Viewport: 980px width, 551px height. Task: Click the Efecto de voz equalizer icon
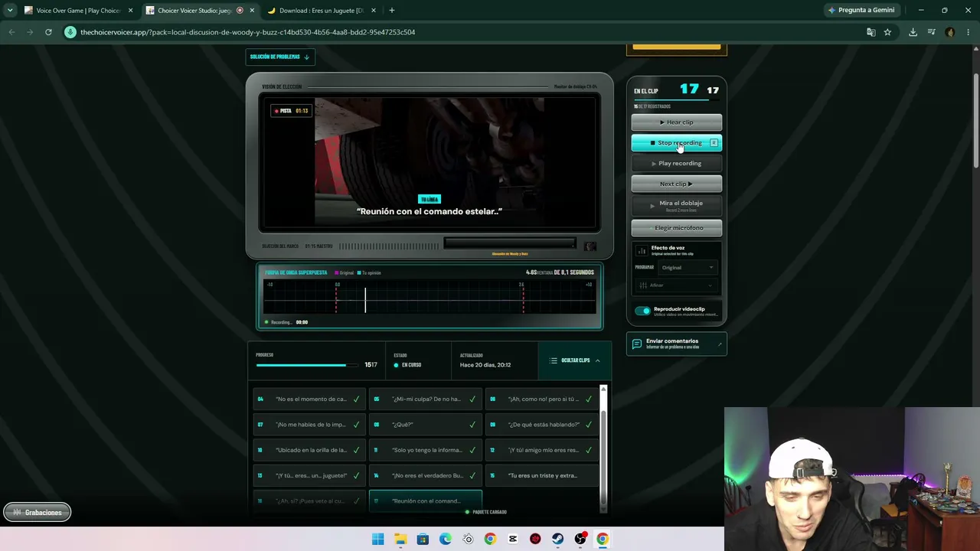(642, 250)
